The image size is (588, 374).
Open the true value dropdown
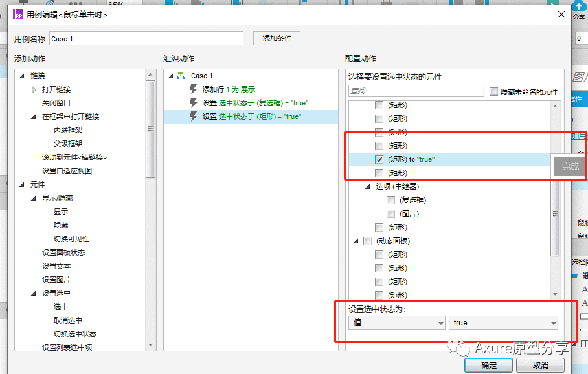coord(503,323)
